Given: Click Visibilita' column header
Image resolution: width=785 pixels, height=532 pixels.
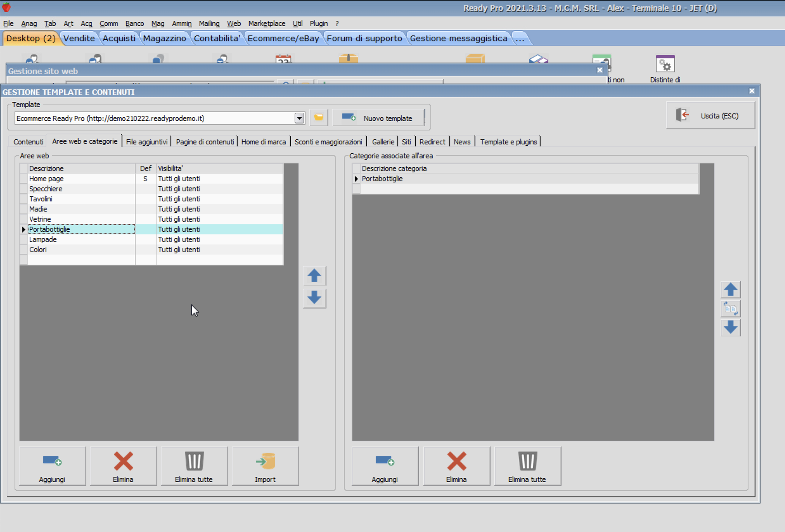Looking at the screenshot, I should coord(219,168).
